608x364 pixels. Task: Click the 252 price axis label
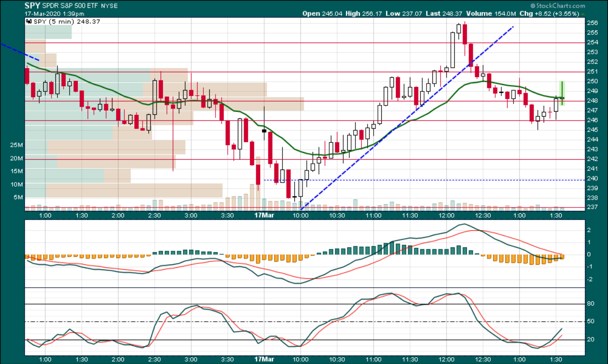coord(593,62)
